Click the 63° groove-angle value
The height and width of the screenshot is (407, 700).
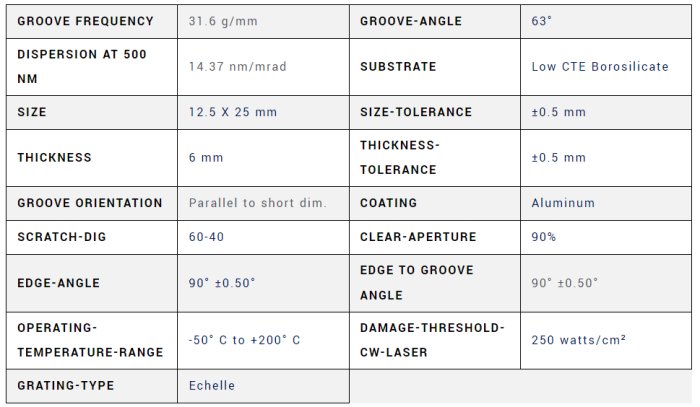[540, 21]
